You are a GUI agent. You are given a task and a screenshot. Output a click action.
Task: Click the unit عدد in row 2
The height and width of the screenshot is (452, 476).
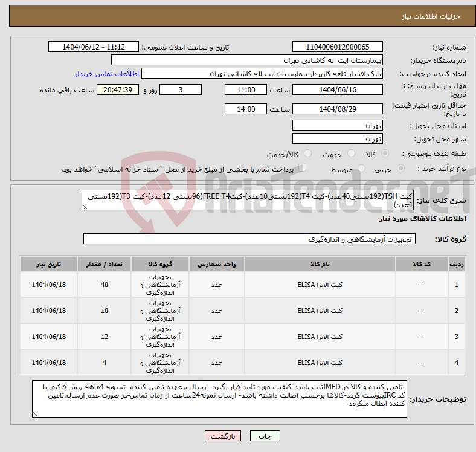click(217, 311)
